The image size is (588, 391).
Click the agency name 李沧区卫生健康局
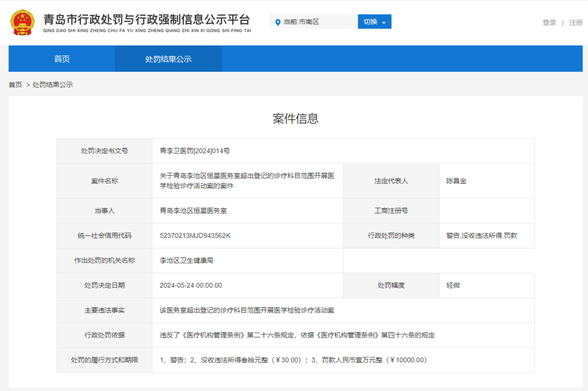(x=186, y=260)
